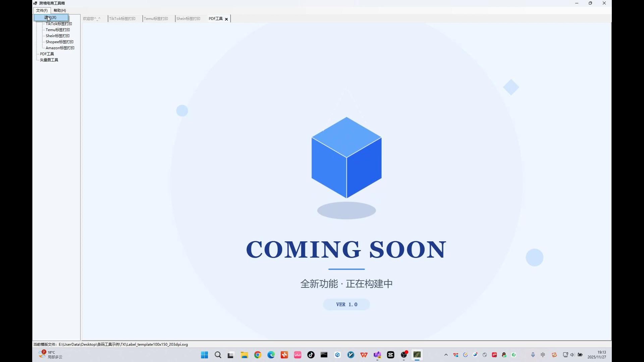Select Shopee标签打印 in the sidebar tree
This screenshot has width=644, height=362.
59,42
